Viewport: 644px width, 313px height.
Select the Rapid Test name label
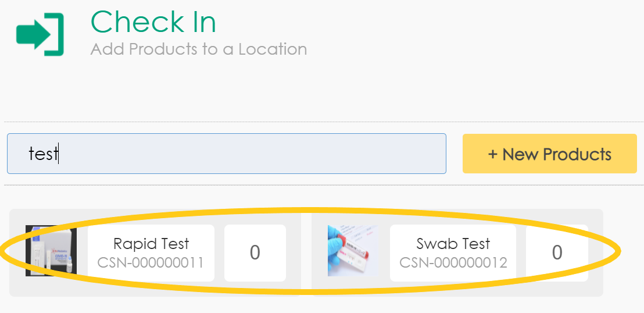[x=151, y=244]
